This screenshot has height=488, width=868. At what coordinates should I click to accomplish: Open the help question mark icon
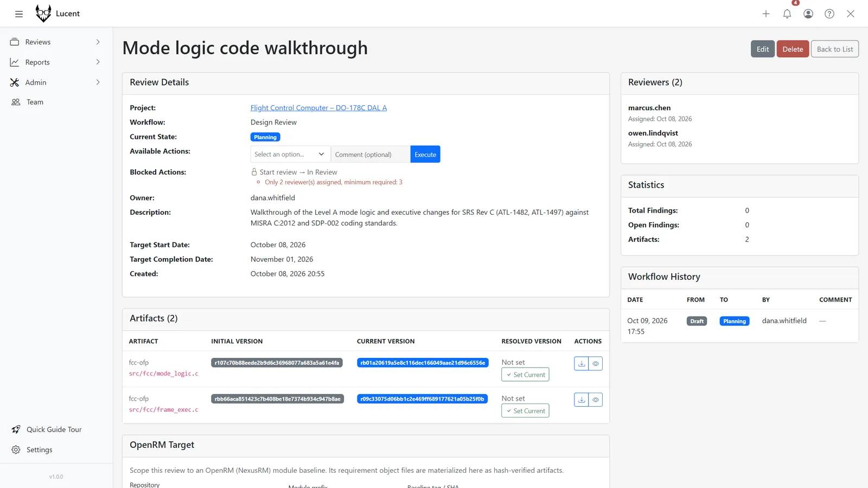829,14
